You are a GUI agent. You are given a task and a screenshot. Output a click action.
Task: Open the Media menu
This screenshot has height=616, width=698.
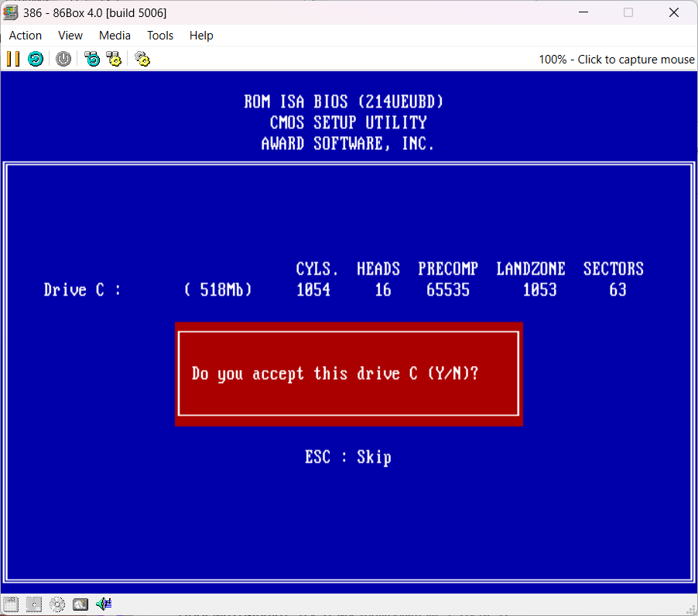[115, 36]
